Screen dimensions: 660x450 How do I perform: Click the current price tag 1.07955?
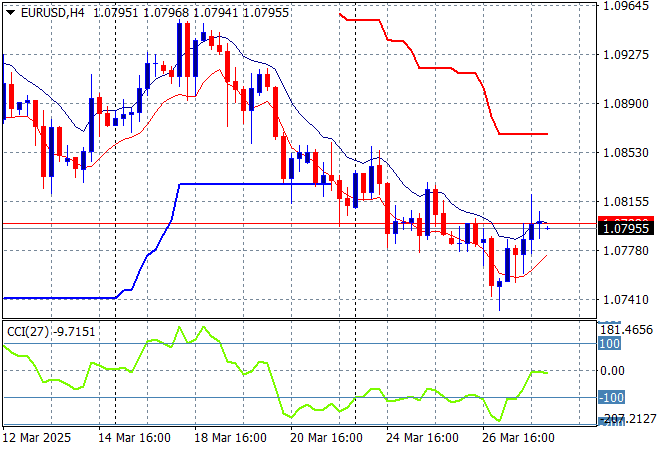626,229
